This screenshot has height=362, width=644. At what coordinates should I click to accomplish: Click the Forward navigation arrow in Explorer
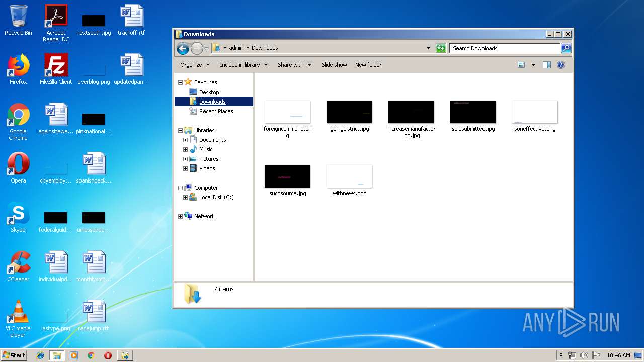tap(197, 48)
